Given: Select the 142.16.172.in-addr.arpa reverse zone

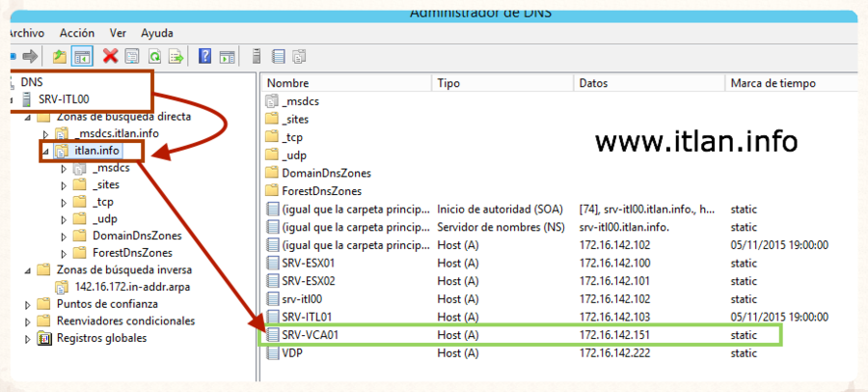Looking at the screenshot, I should pyautogui.click(x=126, y=287).
